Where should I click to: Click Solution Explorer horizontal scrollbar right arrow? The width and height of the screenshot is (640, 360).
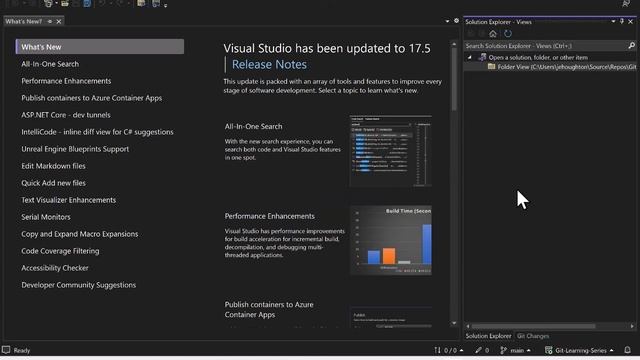[632, 326]
